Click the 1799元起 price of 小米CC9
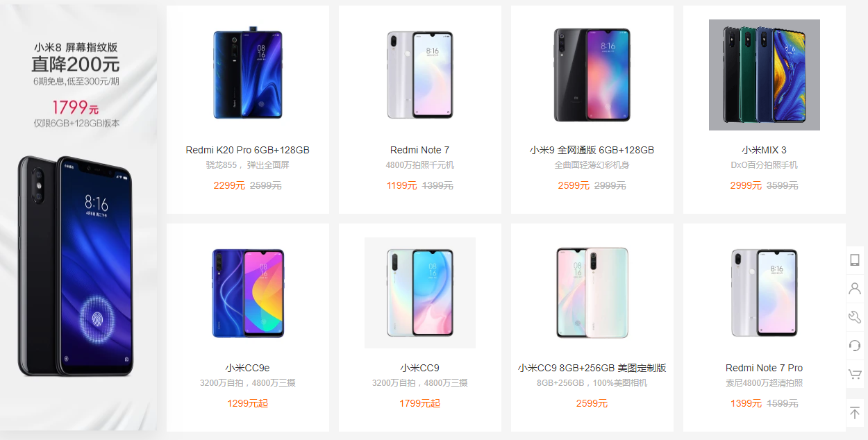Screen dimensions: 868x440 [420, 403]
